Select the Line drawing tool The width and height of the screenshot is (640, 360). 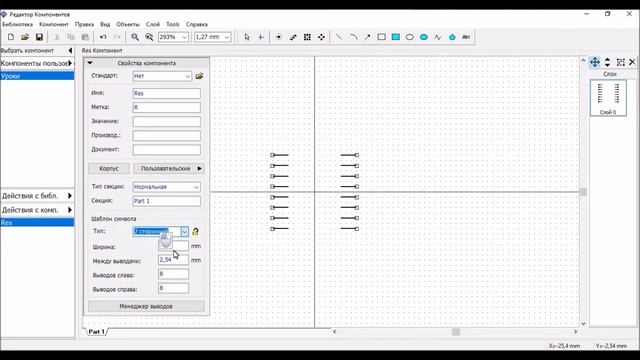coord(339,37)
